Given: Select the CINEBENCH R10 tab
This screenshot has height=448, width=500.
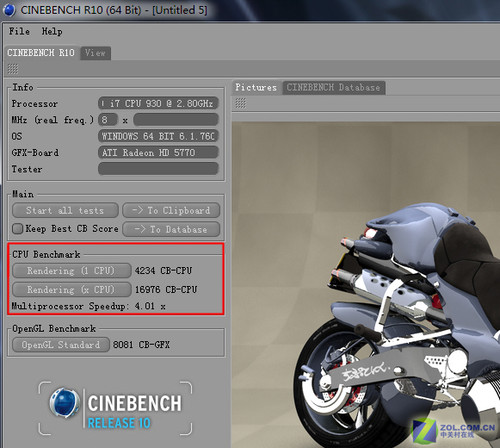Looking at the screenshot, I should coord(41,53).
